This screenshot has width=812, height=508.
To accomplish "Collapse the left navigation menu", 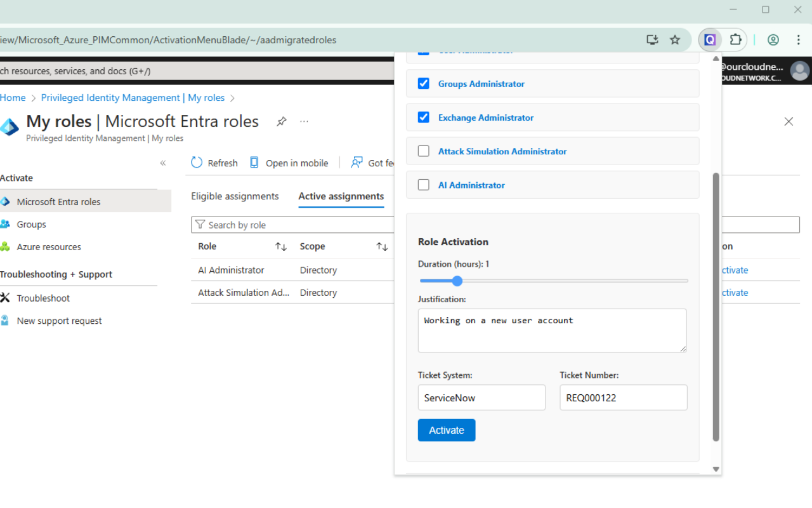I will [x=163, y=163].
